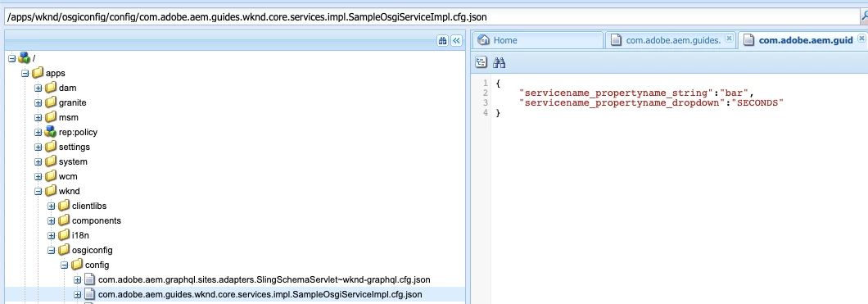Expand the dam folder
Screen dimensions: 868x304
(x=38, y=88)
